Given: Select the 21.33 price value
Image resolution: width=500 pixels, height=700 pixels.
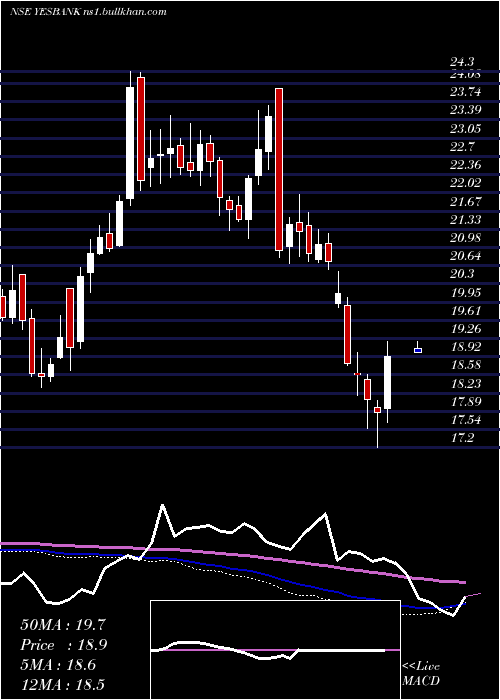Looking at the screenshot, I should [466, 220].
